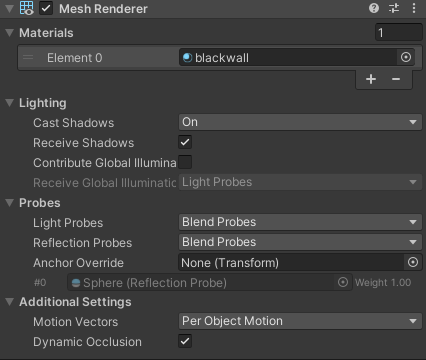This screenshot has width=426, height=360.
Task: Select the blackwall material field
Action: point(288,57)
